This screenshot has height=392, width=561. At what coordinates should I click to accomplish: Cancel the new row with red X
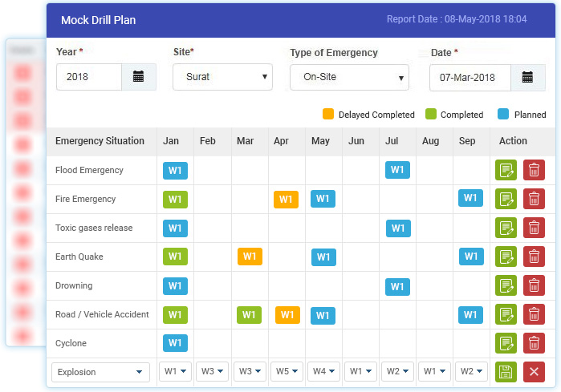533,372
